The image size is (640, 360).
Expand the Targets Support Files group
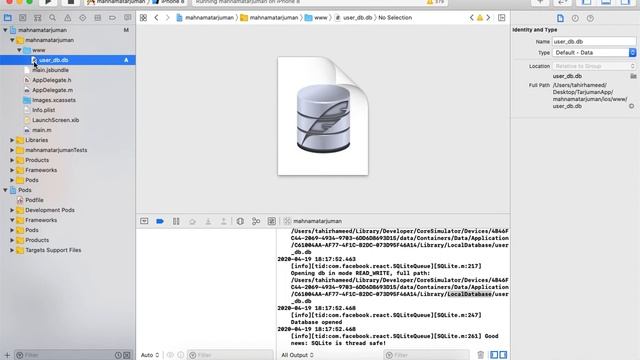(12, 250)
